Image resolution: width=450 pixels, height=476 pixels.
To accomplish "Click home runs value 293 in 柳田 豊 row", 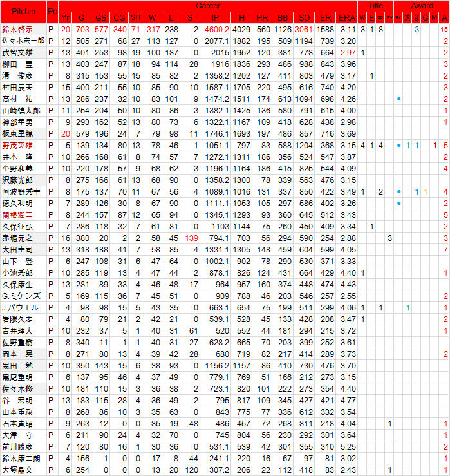I will [x=263, y=64].
